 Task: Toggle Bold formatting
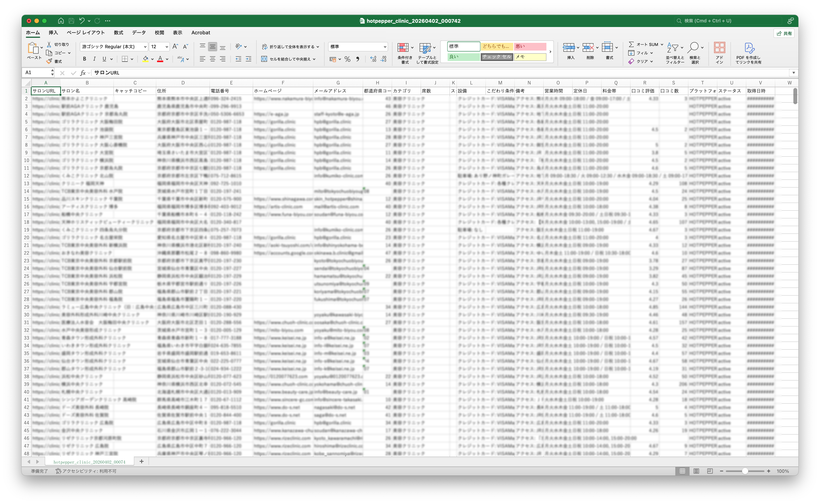(x=84, y=59)
